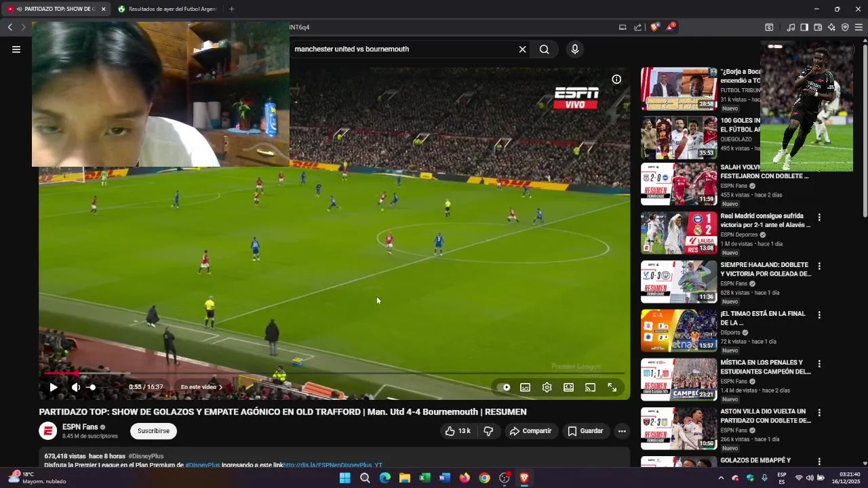This screenshot has width=868, height=488.
Task: Start voice search with microphone icon
Action: 574,49
